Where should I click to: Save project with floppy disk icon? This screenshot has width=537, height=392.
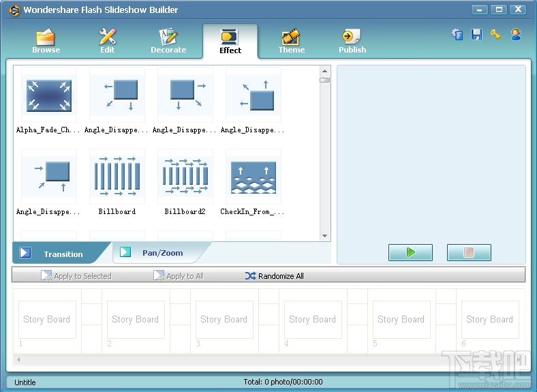point(476,35)
